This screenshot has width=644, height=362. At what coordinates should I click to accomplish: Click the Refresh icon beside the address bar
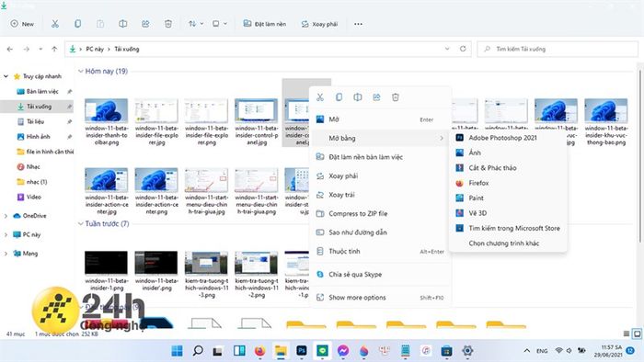[463, 49]
